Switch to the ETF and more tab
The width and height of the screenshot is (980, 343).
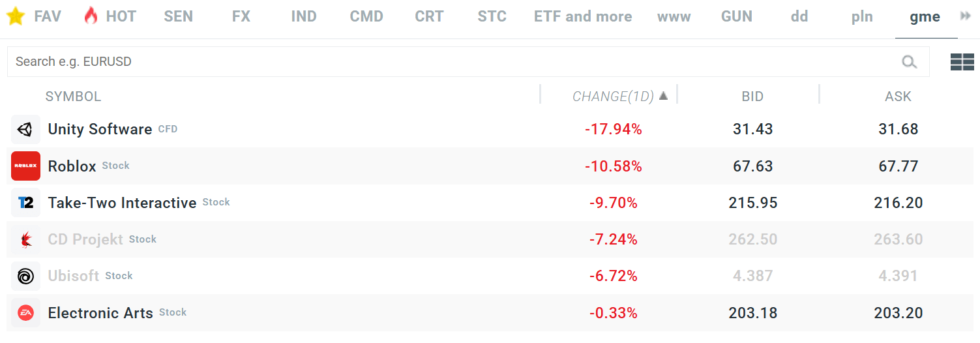[x=583, y=16]
